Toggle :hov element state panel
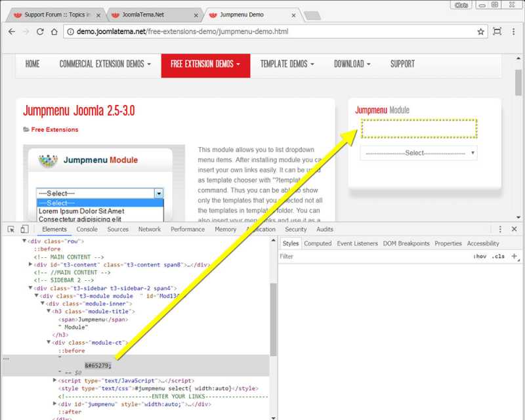525x420 pixels. pyautogui.click(x=480, y=256)
